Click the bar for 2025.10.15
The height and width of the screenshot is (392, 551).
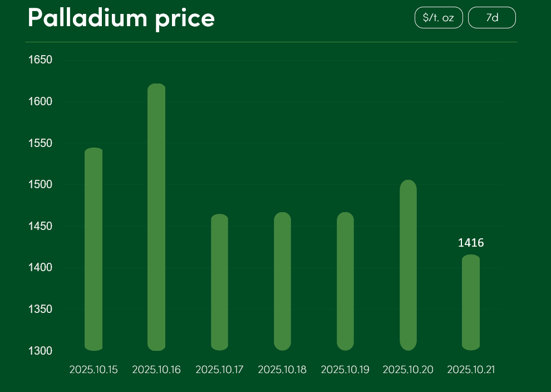94,249
